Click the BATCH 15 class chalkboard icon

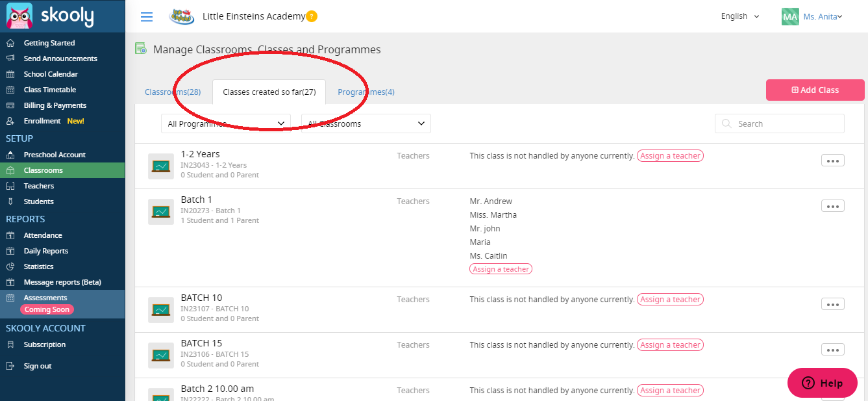160,356
